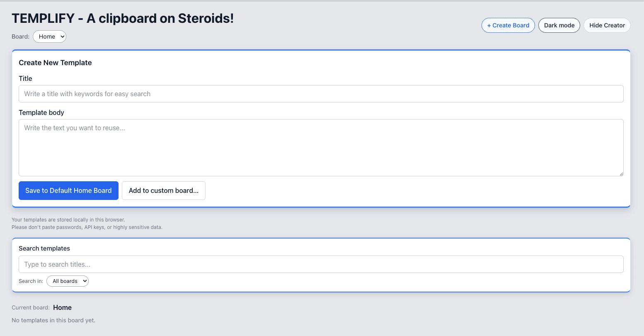Select the "Create New Template" heading
This screenshot has width=644, height=336.
coord(55,63)
